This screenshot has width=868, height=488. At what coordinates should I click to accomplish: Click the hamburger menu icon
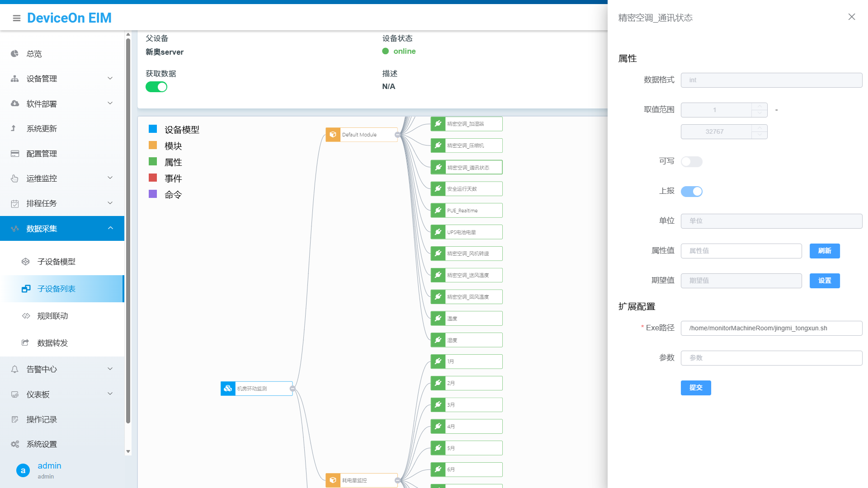click(17, 18)
